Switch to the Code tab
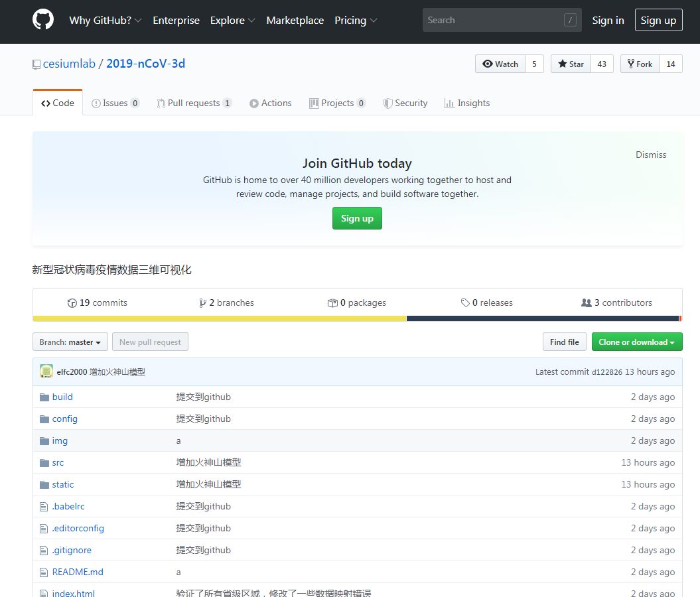The image size is (700, 597). [x=58, y=103]
